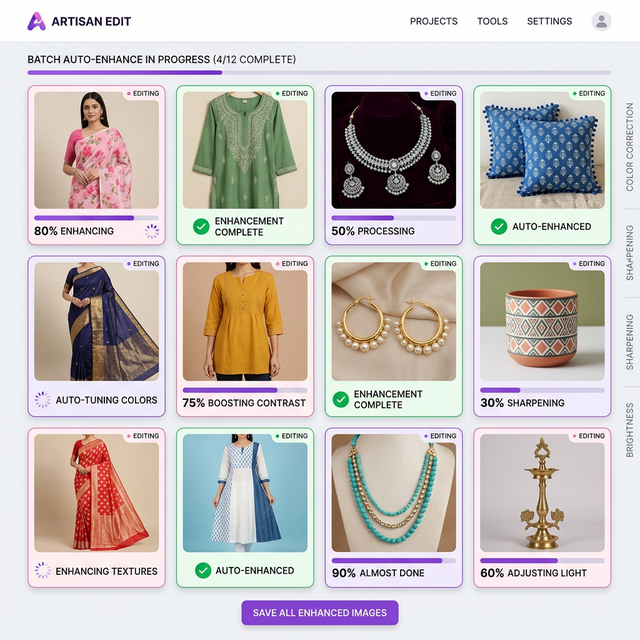Screen dimensions: 640x640
Task: Open the brass oil lamp thumbnail
Action: click(542, 493)
